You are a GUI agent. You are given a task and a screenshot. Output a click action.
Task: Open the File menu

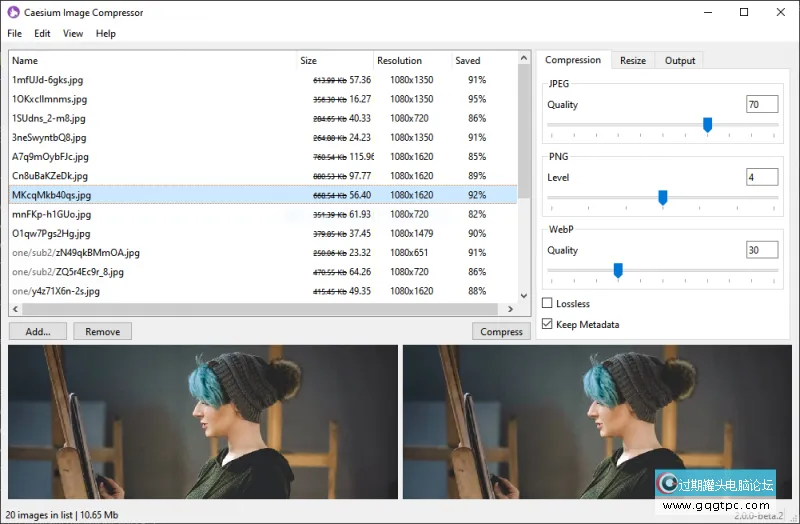[x=14, y=33]
